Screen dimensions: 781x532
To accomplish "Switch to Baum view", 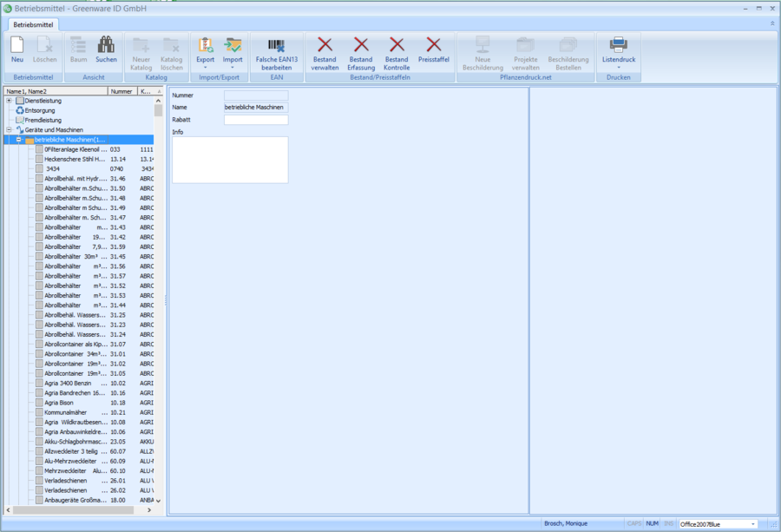I will coord(78,49).
